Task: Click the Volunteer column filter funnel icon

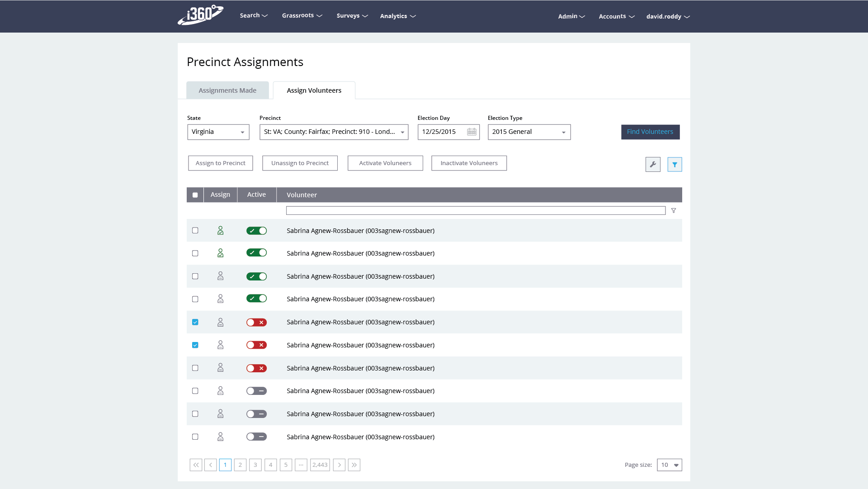Action: pyautogui.click(x=674, y=211)
